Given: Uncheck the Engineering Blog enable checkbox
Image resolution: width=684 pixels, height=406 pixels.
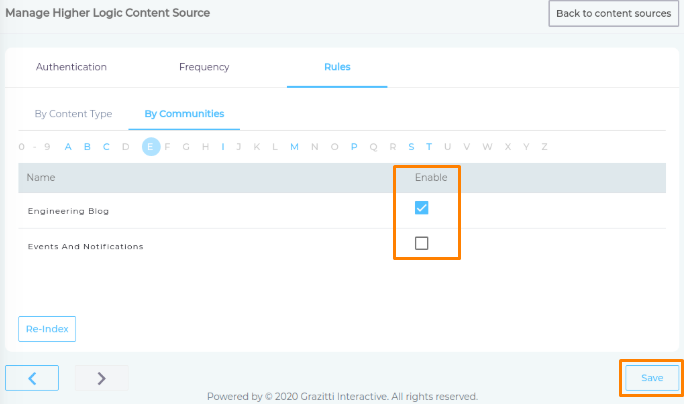Looking at the screenshot, I should click(x=421, y=208).
